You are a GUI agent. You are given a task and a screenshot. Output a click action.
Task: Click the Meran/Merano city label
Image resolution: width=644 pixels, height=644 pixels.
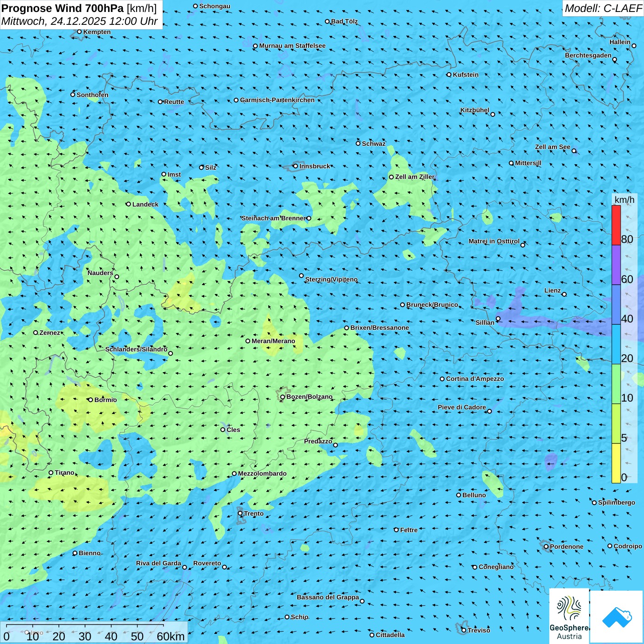[273, 341]
